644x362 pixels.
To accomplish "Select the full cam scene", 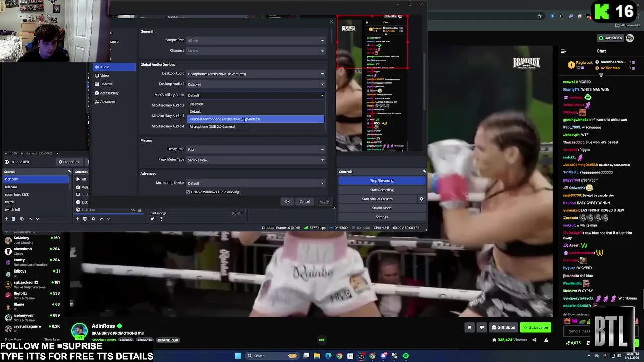I will click(x=35, y=187).
